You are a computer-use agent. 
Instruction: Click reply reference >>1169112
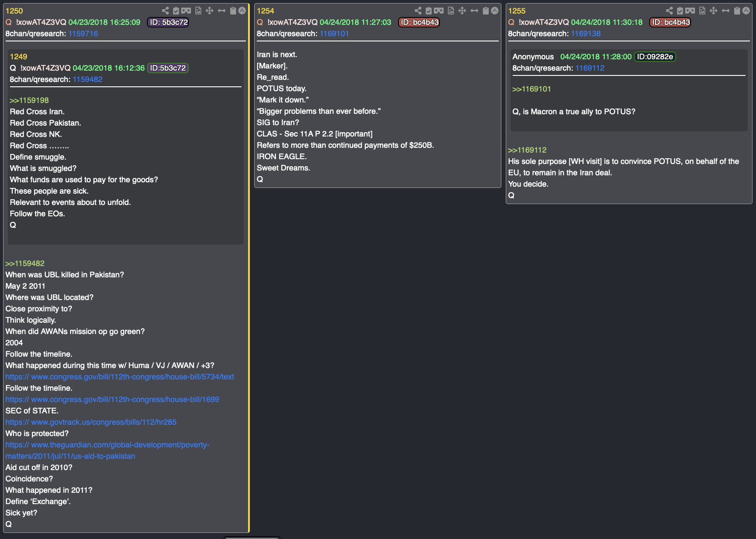tap(527, 150)
